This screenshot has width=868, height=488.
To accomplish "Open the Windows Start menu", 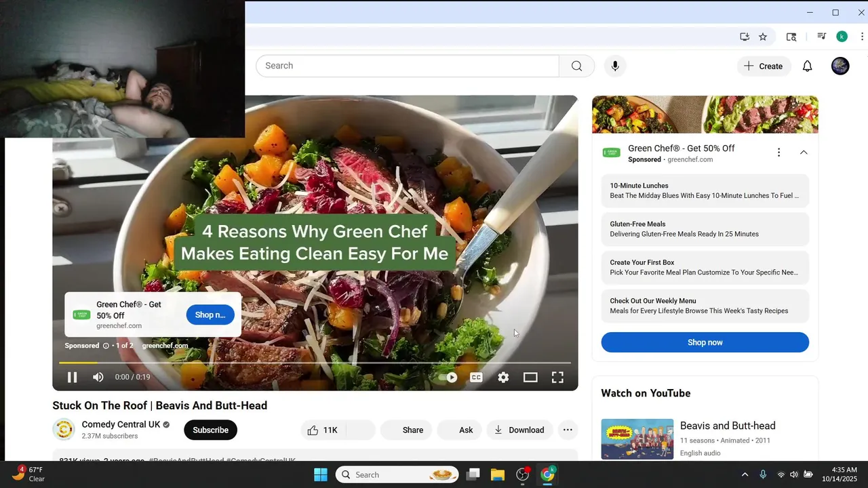I will pos(321,474).
